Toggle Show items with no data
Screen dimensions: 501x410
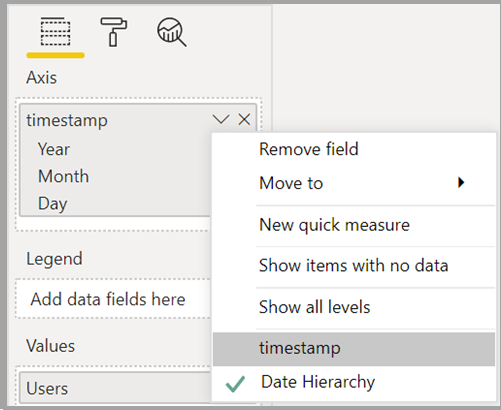pos(354,266)
